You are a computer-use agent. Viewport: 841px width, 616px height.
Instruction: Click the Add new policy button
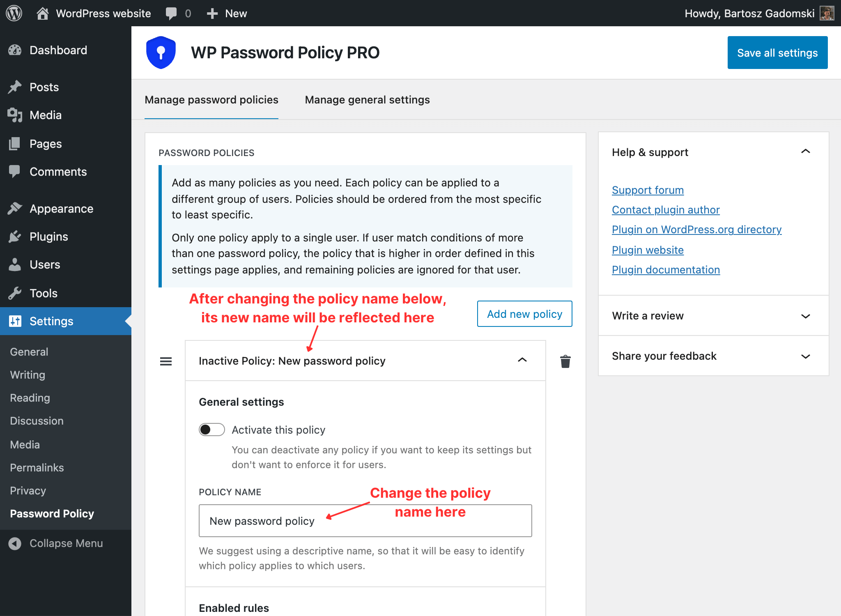[x=524, y=314]
